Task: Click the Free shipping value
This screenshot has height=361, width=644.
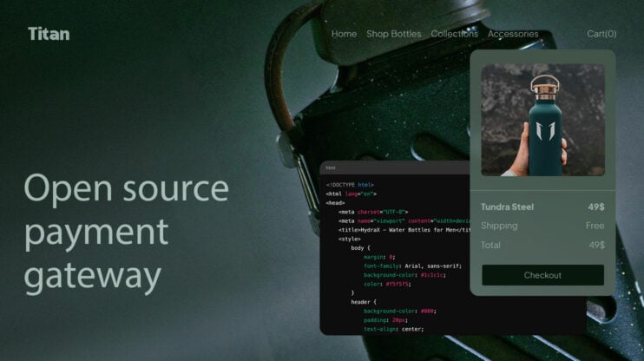Action: 595,226
